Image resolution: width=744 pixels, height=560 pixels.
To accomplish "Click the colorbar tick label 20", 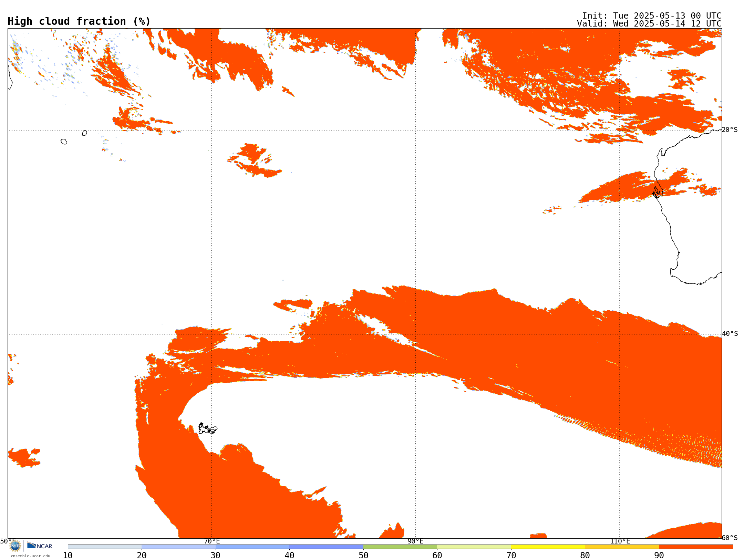I will tap(142, 556).
